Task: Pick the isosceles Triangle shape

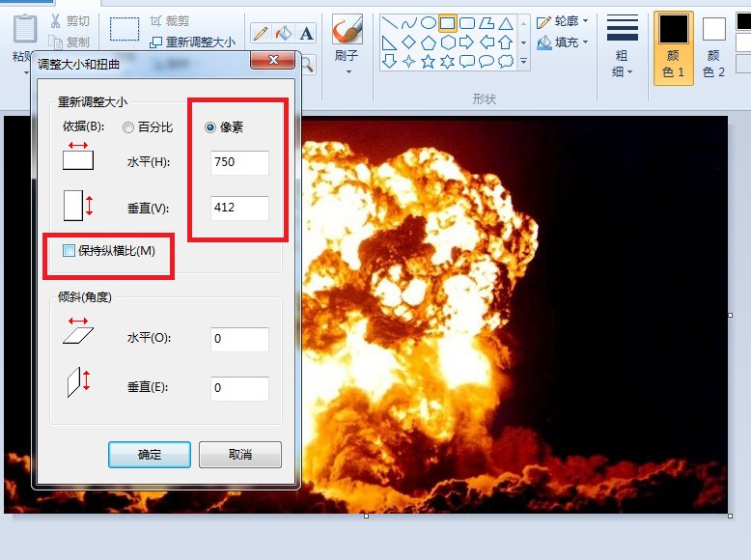Action: coord(506,23)
